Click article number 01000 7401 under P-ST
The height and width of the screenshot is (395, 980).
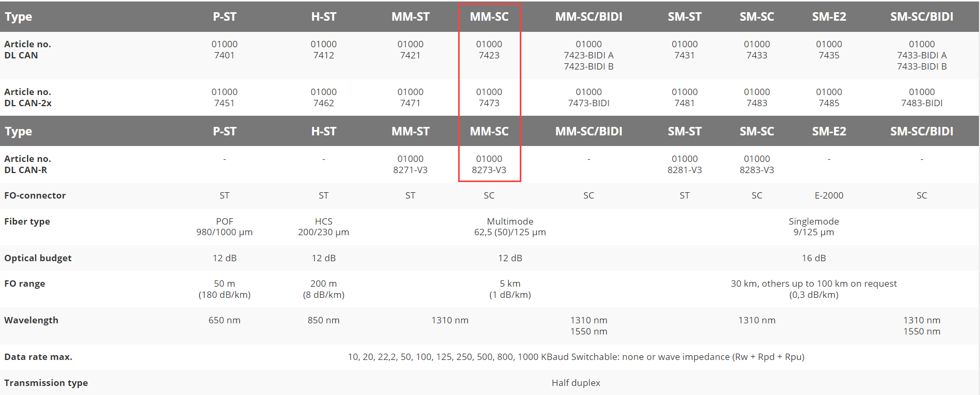[224, 50]
